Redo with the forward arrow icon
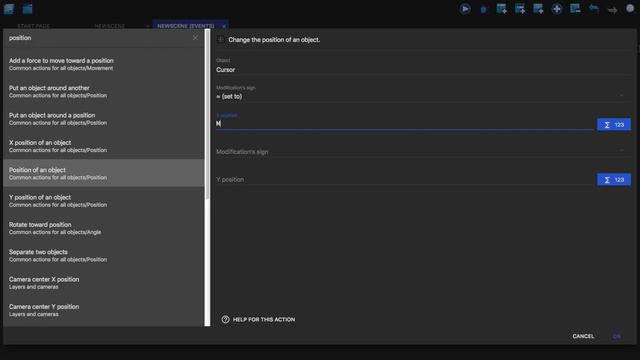 tap(612, 9)
